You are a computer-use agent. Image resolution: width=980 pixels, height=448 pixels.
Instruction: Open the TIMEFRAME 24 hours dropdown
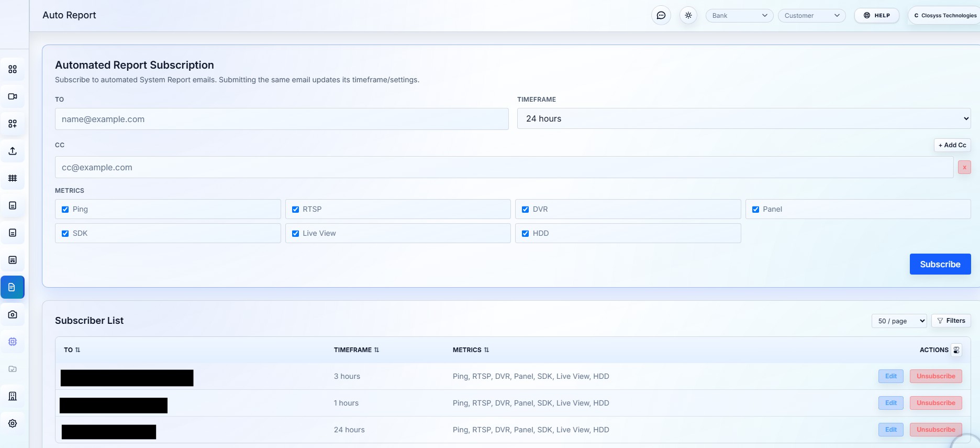click(744, 118)
